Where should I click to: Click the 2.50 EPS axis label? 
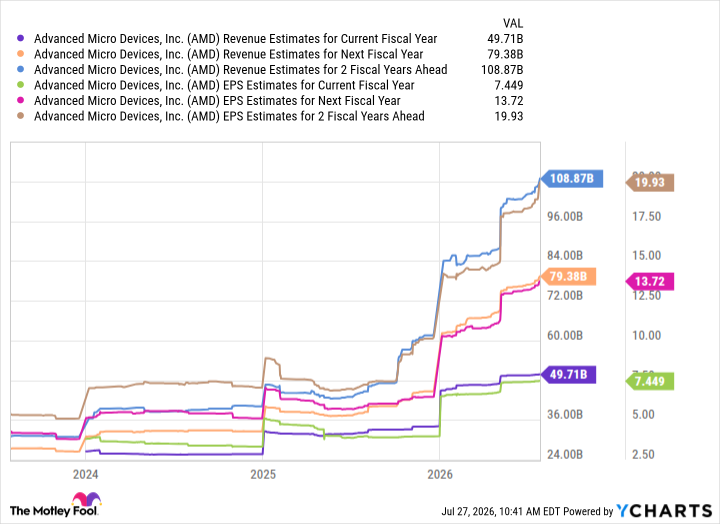643,455
